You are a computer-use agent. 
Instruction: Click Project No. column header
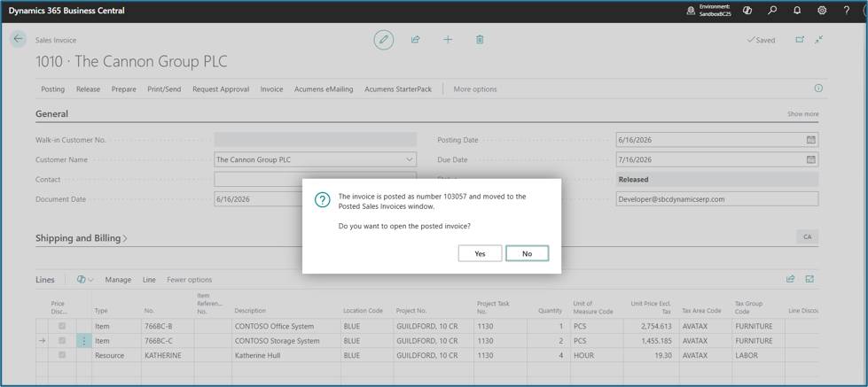coord(411,311)
